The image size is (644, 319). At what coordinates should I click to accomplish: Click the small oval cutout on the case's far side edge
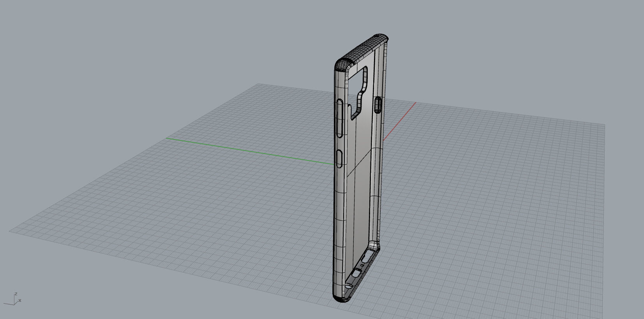tap(378, 105)
